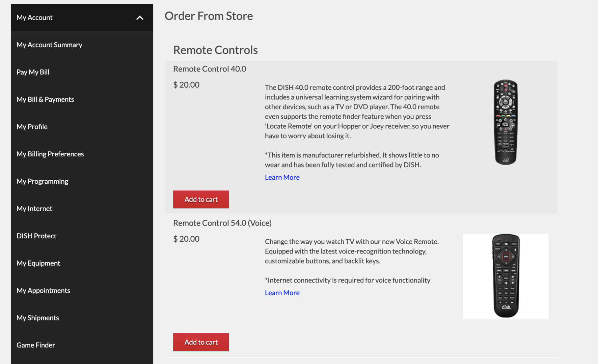Click the Remote Control 40.0 product image
The image size is (598, 364).
506,122
